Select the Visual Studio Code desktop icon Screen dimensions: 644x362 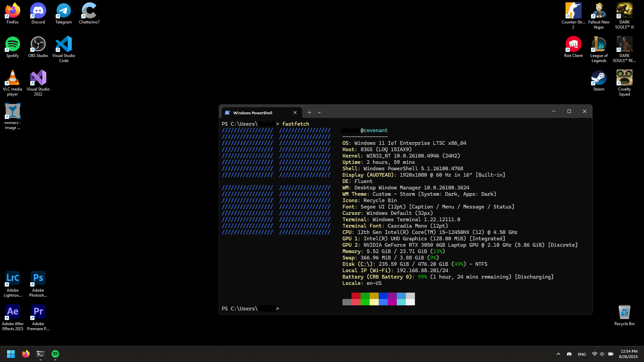click(x=63, y=49)
